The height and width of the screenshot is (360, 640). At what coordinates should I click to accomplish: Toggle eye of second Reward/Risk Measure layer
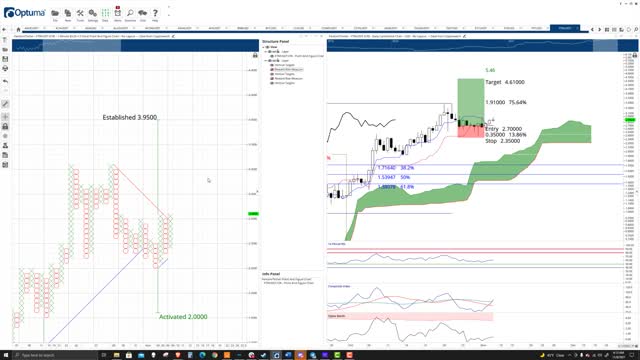click(272, 78)
